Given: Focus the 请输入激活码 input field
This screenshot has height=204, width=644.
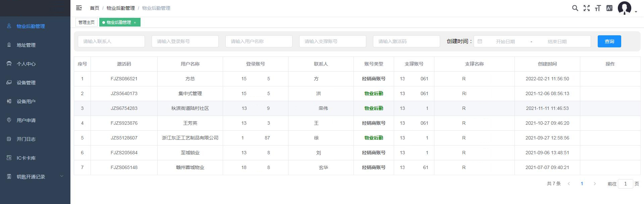Looking at the screenshot, I should 406,41.
